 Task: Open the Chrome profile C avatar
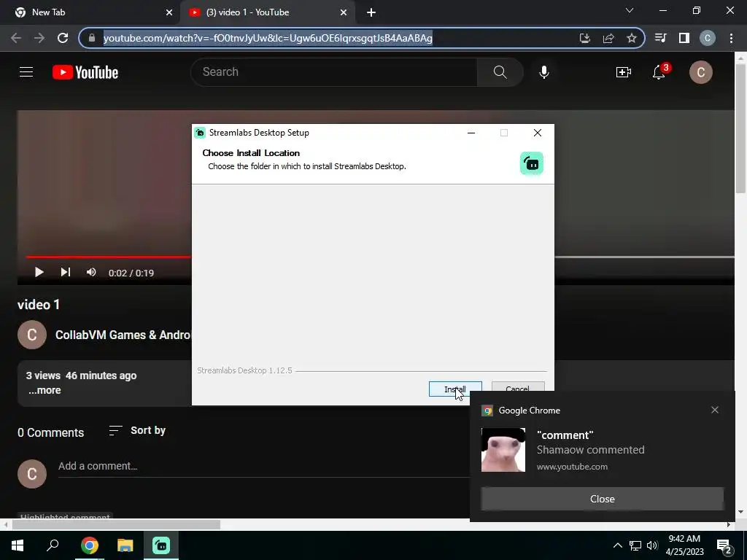(x=708, y=38)
